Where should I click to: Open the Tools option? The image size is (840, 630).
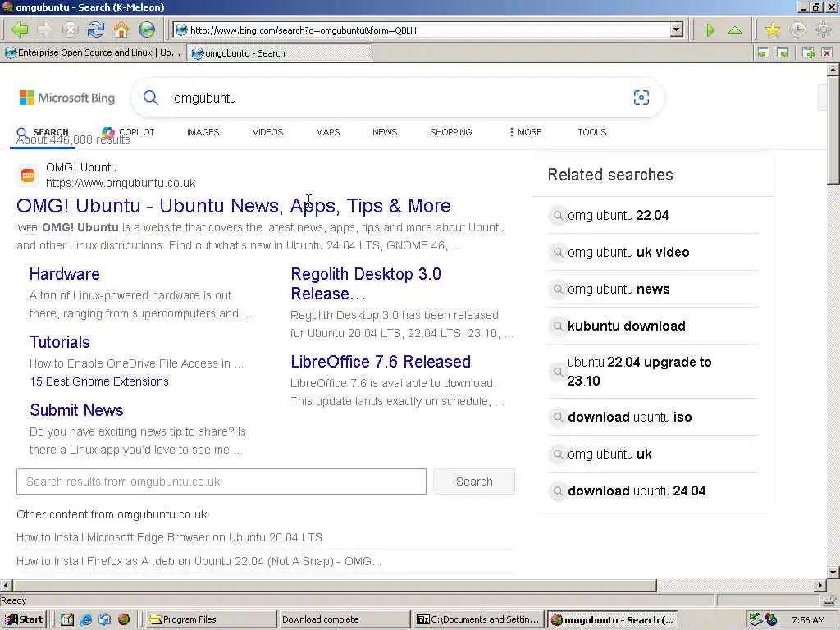(x=592, y=132)
